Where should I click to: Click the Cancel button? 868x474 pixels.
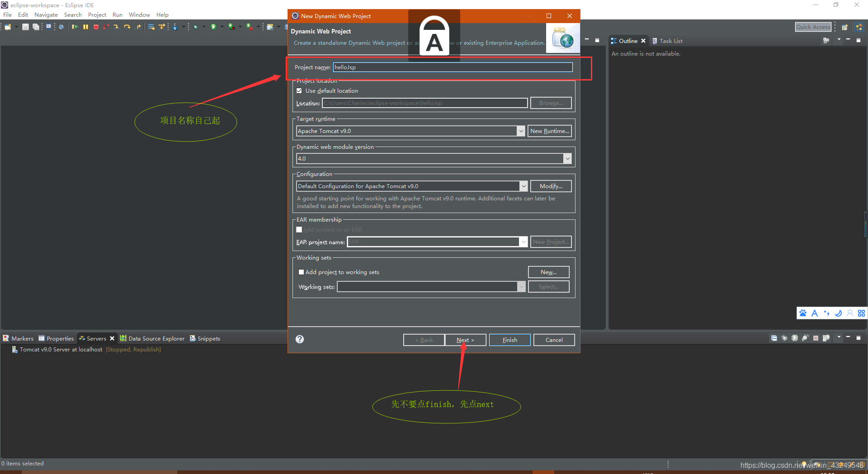tap(554, 340)
